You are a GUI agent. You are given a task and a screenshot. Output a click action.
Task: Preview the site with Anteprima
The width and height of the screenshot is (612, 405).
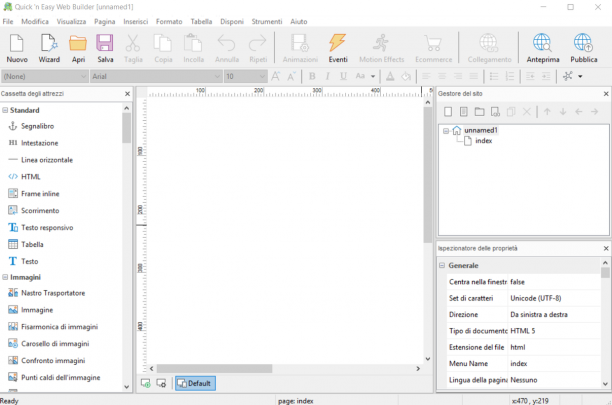pos(543,48)
